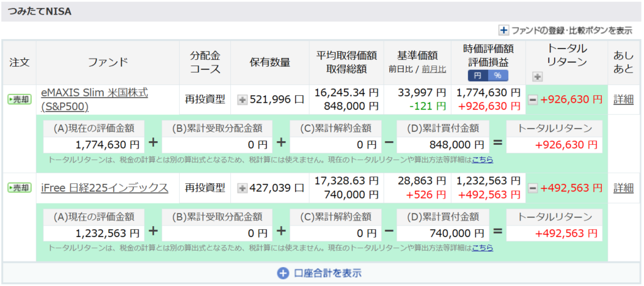644x286 pixels.
Task: Open 詳細 link for iFree 日経225 row
Action: tap(623, 188)
